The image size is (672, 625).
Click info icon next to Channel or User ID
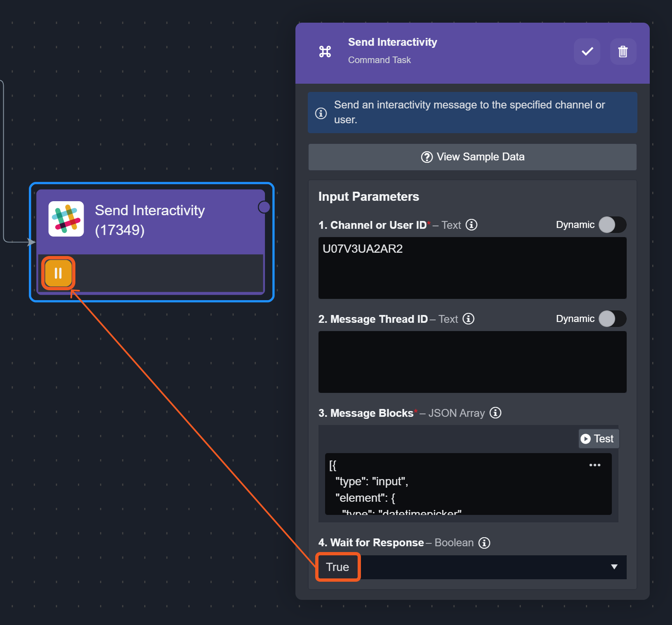(471, 225)
